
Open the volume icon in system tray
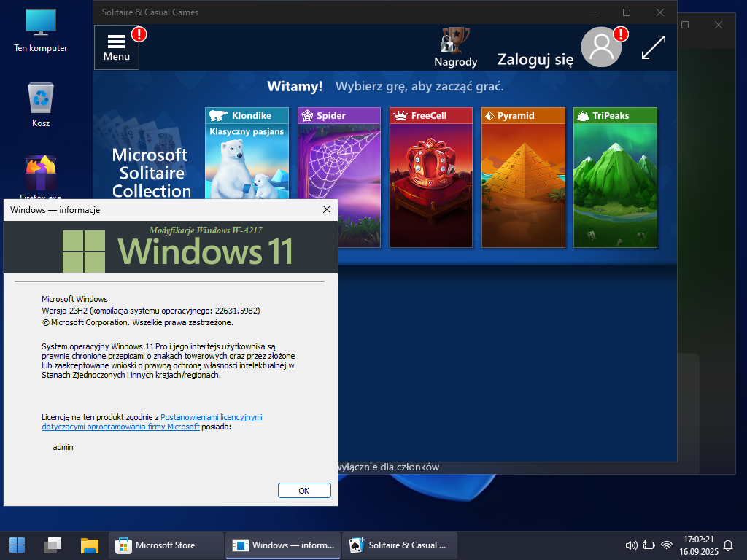[631, 545]
